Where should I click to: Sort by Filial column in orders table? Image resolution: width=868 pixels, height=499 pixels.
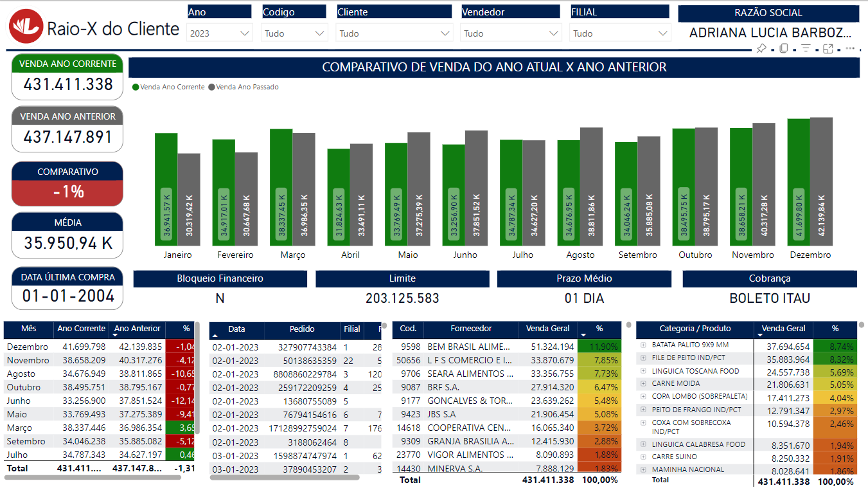pyautogui.click(x=352, y=329)
